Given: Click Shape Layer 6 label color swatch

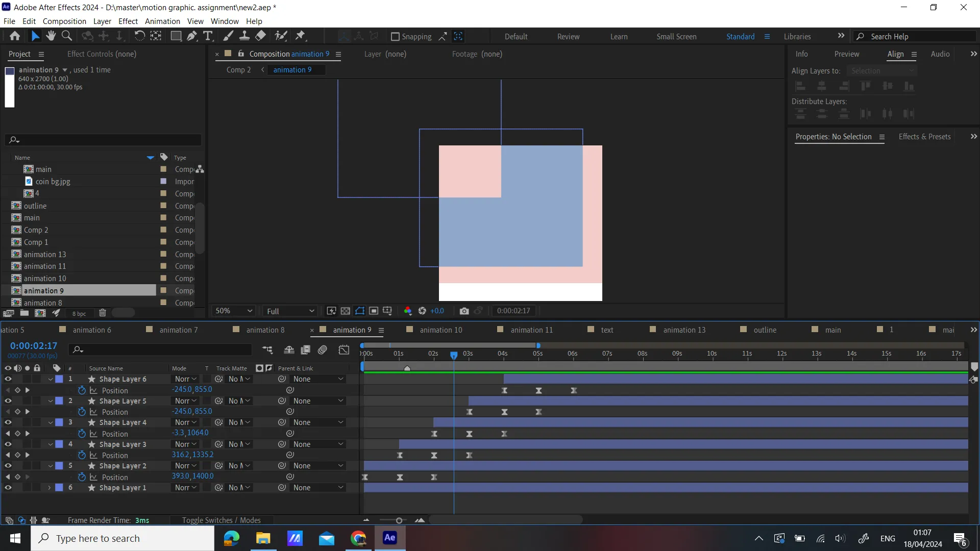Looking at the screenshot, I should pos(59,379).
